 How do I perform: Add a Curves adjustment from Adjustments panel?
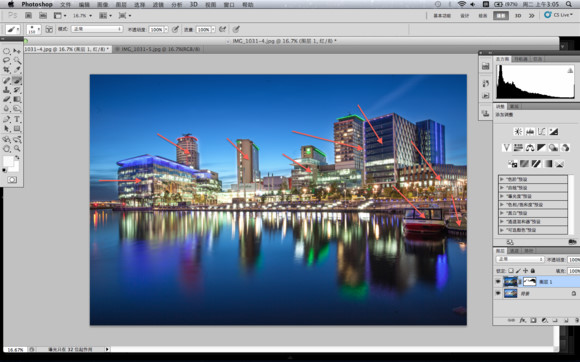(542, 132)
